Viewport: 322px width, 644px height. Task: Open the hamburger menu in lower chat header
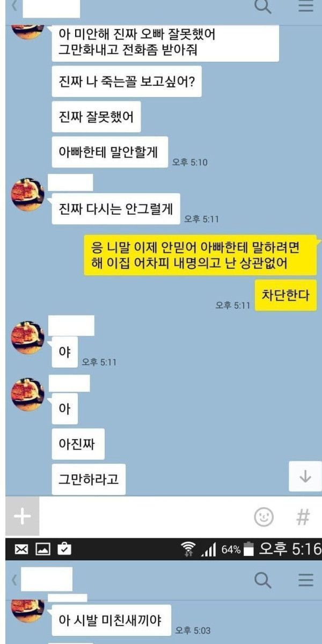(306, 580)
